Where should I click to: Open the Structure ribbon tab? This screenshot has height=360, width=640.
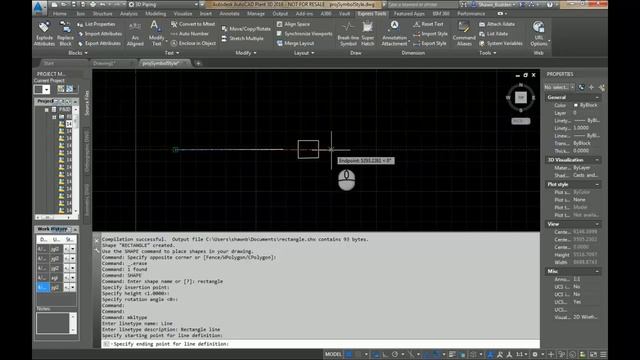102,13
